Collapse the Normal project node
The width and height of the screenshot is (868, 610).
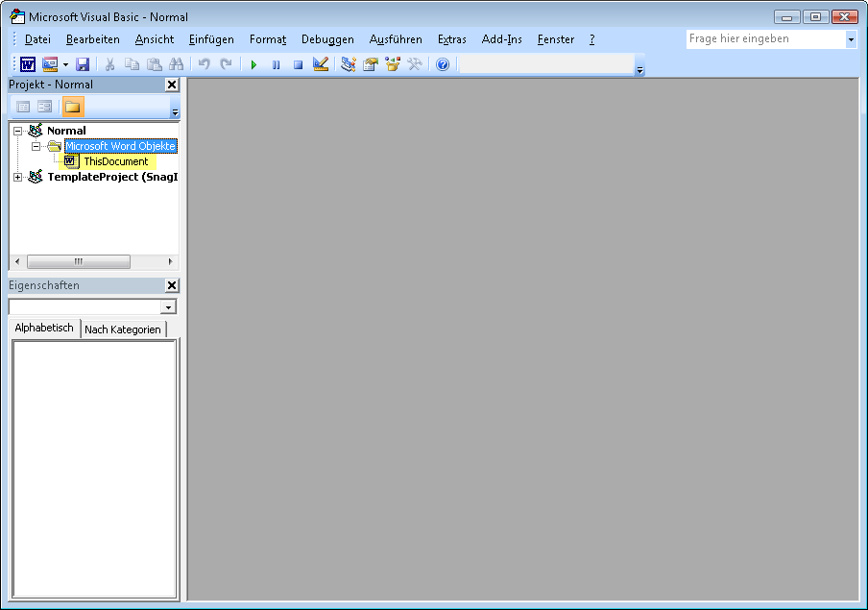[x=17, y=131]
